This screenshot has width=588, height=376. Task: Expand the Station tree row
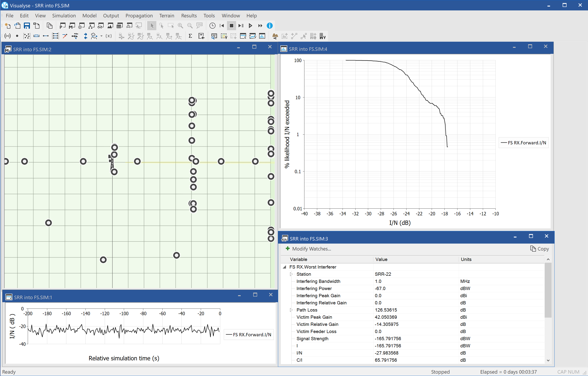tap(291, 274)
